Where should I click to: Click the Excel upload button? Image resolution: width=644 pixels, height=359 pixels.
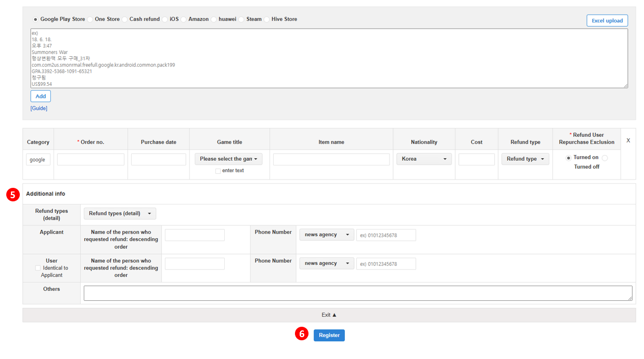click(x=607, y=20)
